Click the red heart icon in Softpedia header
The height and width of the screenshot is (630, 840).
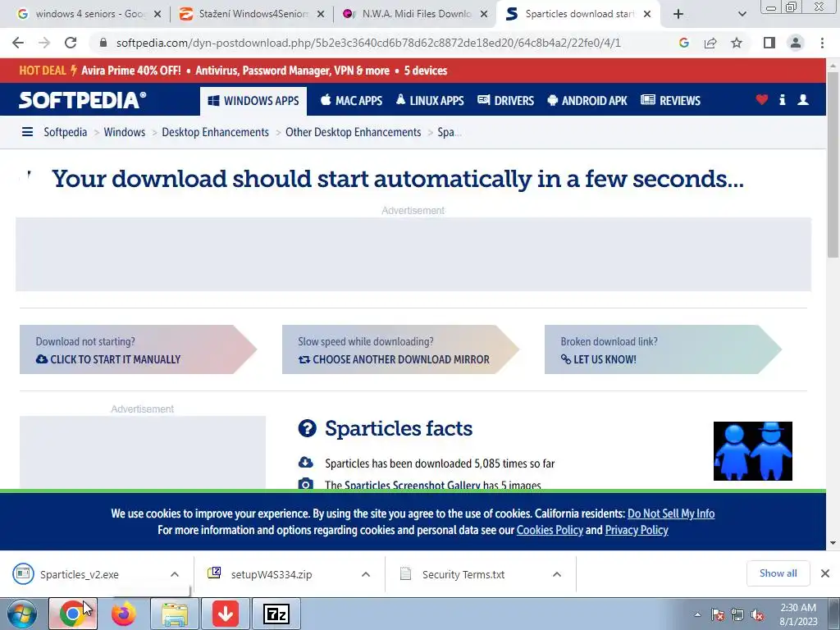(762, 99)
